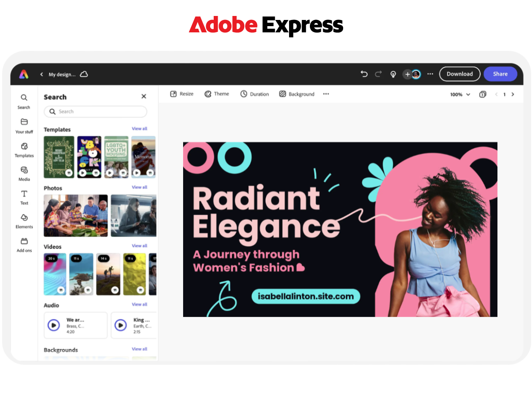Expand the 100% zoom dropdown
The width and height of the screenshot is (532, 399).
(x=460, y=94)
